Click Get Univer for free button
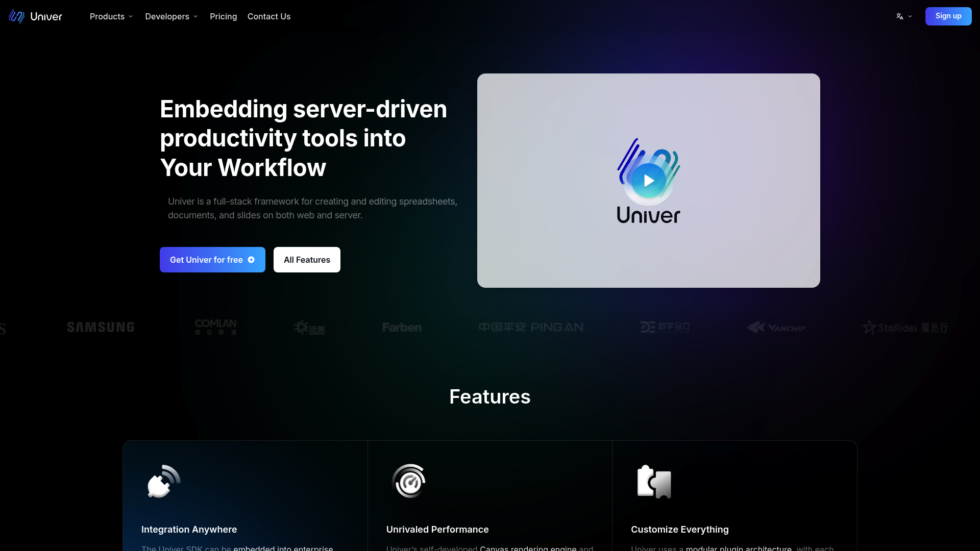This screenshot has height=551, width=980. pyautogui.click(x=212, y=260)
